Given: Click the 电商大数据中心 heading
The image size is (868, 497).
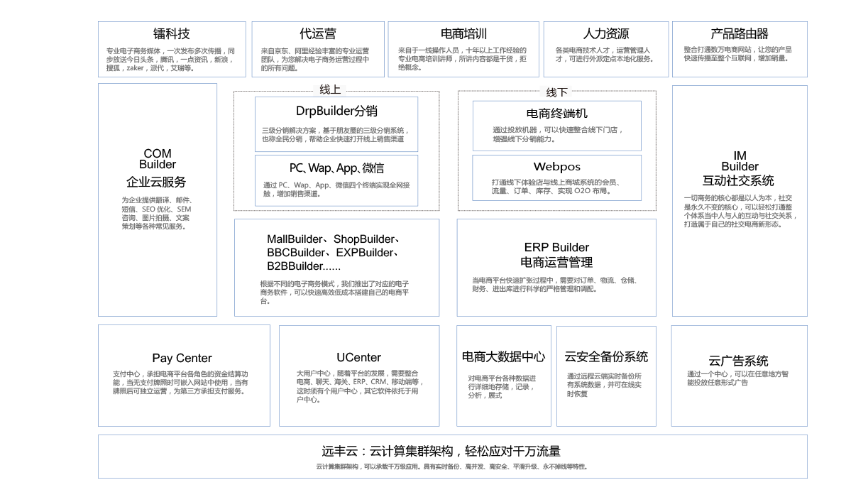Looking at the screenshot, I should click(x=503, y=356).
